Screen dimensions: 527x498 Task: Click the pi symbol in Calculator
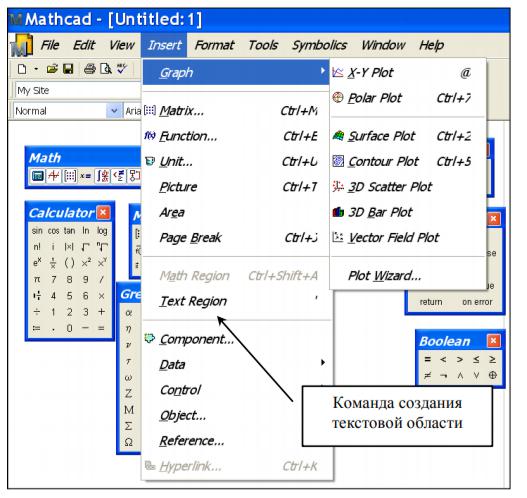coord(37,279)
